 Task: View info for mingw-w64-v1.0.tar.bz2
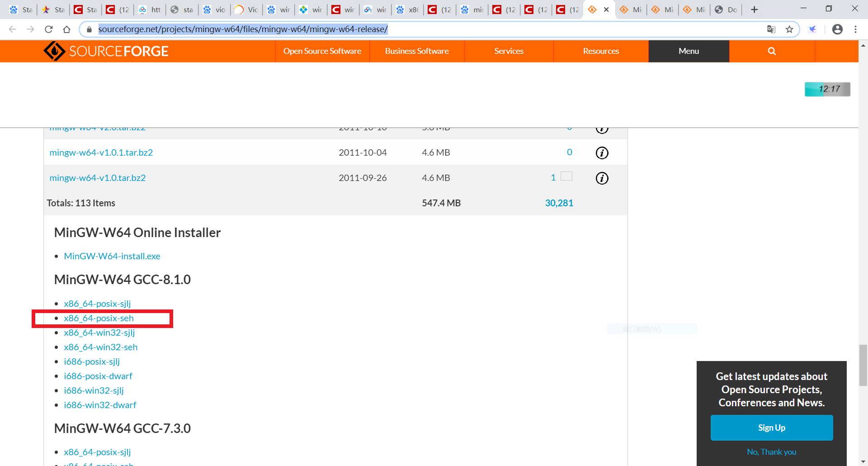click(x=602, y=178)
